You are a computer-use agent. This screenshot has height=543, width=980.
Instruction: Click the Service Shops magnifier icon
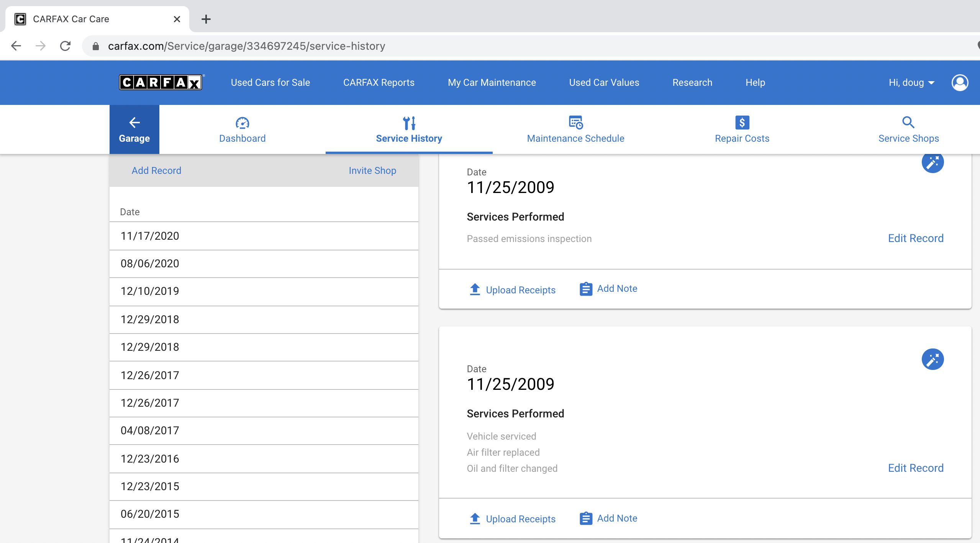pos(908,123)
